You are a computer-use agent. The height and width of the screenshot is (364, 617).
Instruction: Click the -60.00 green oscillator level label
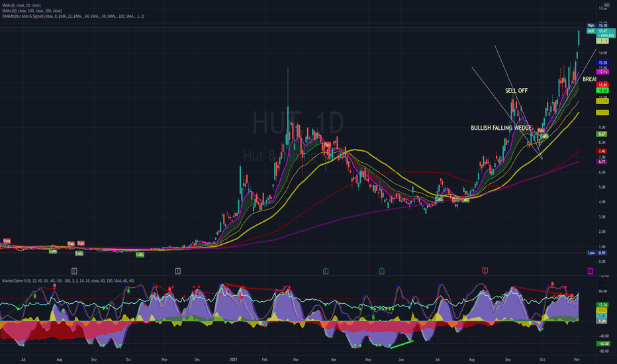coord(604,343)
